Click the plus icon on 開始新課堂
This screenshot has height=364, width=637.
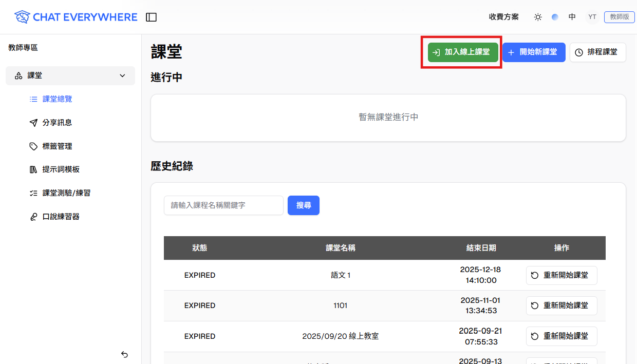tap(511, 52)
